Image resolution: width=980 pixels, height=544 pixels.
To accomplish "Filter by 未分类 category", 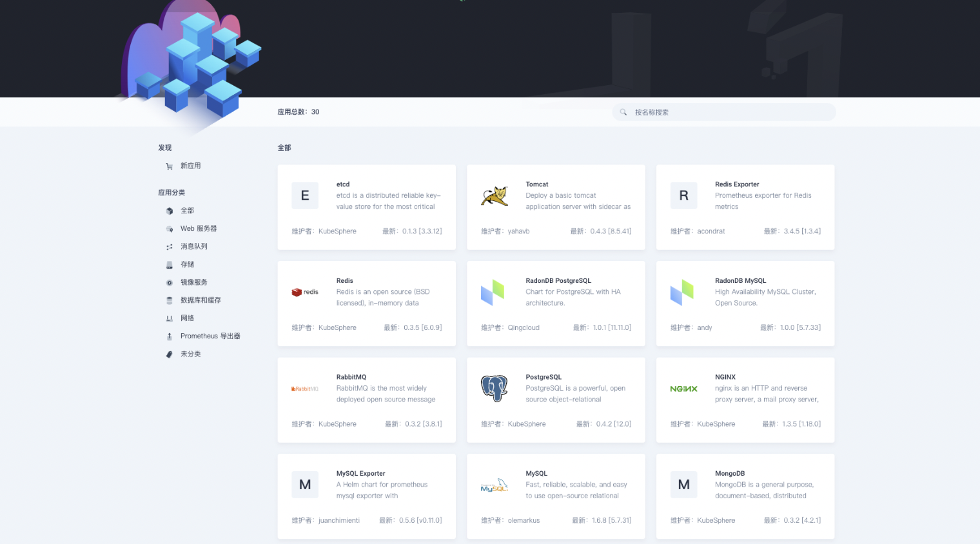I will click(x=190, y=355).
